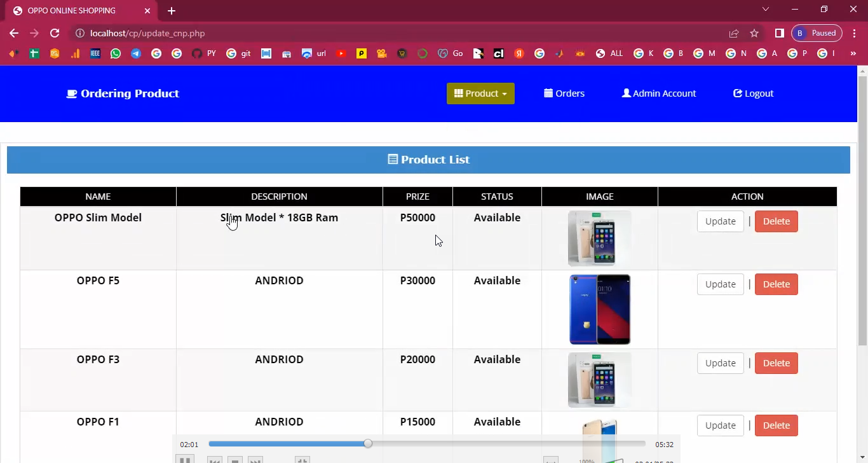Open the Google P bookmark
Image resolution: width=868 pixels, height=463 pixels.
coord(797,54)
